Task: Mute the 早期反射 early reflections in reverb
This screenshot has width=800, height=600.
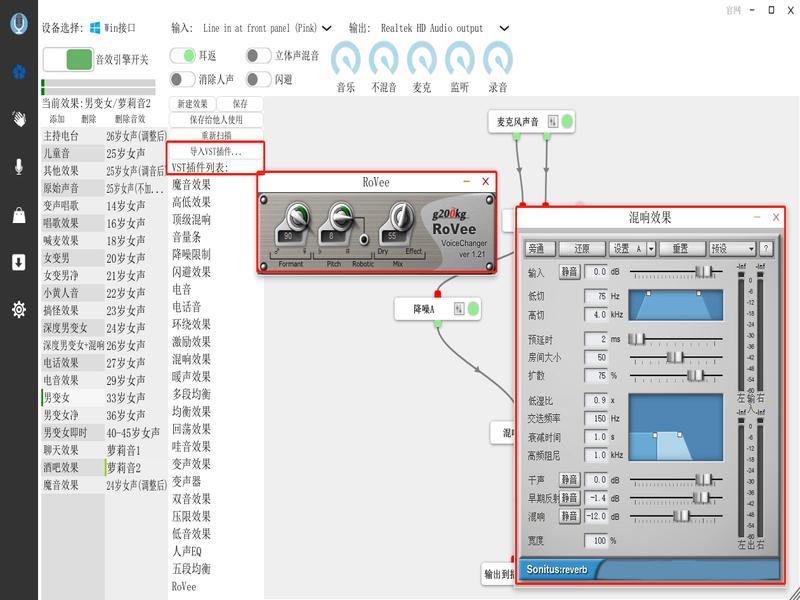Action: coord(569,497)
